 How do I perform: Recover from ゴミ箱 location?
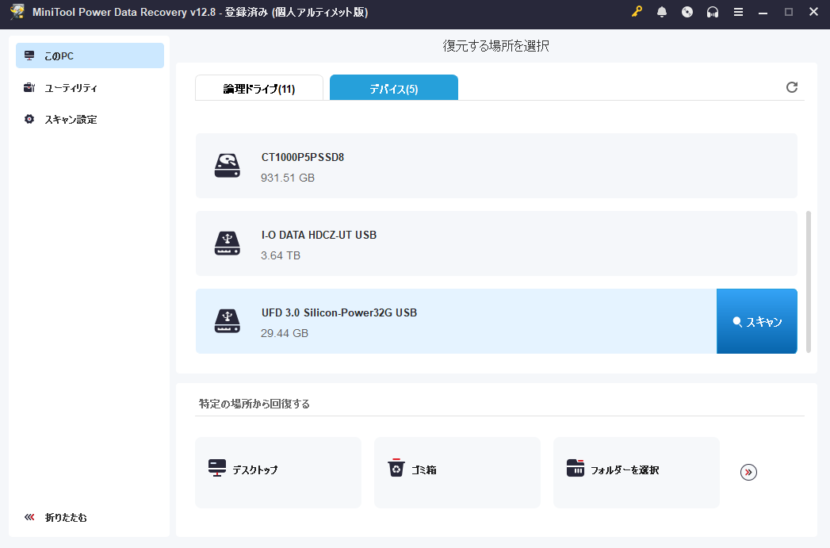457,471
